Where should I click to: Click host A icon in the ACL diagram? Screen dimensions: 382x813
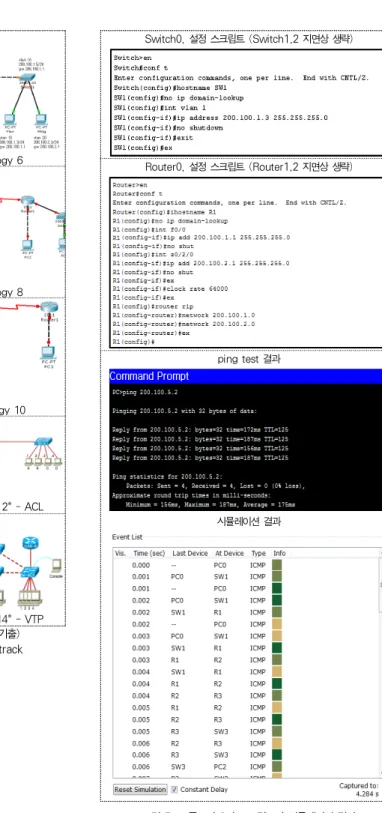click(x=29, y=460)
